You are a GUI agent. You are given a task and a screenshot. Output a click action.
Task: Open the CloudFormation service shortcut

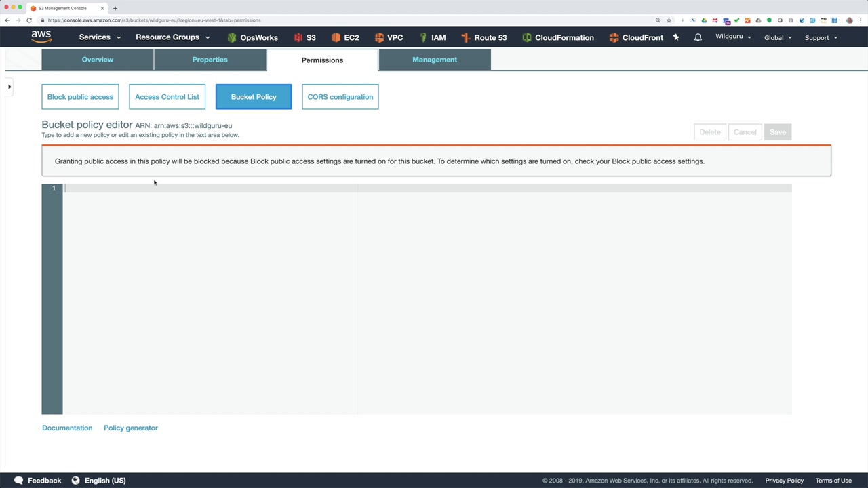pos(557,37)
